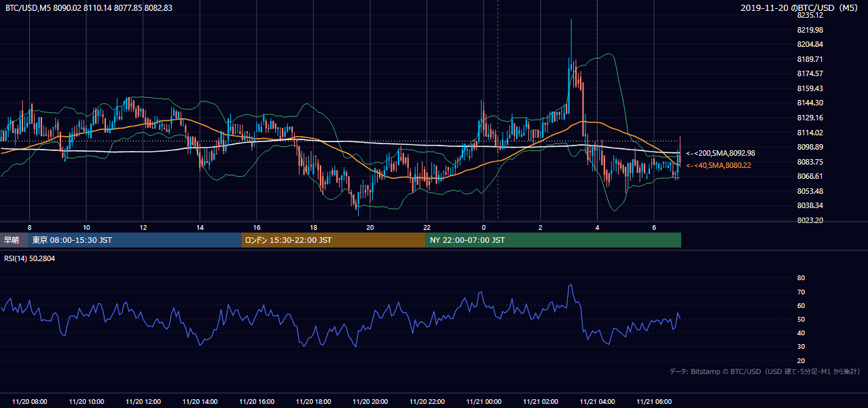Click the 11/21 04:00 date label
This screenshot has width=868, height=408.
click(598, 402)
